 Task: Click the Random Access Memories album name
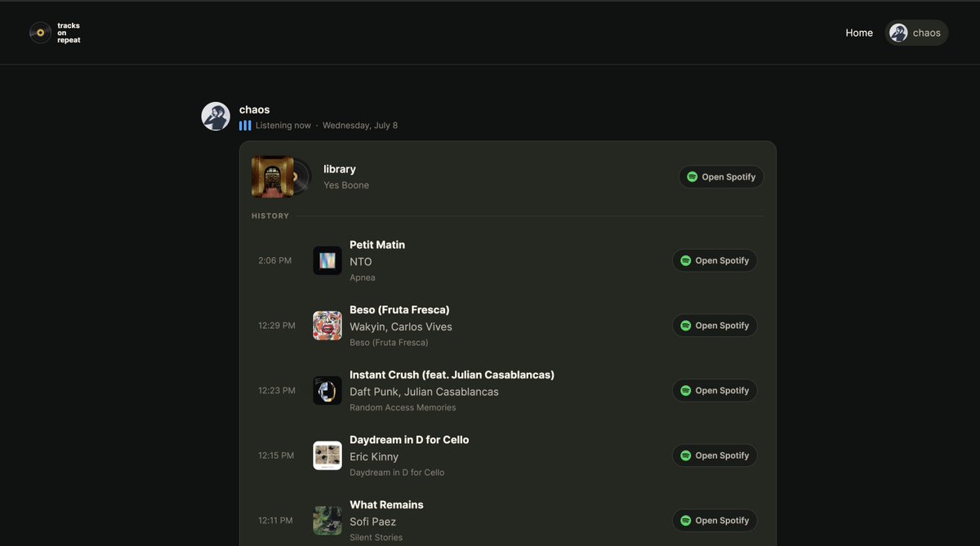pyautogui.click(x=403, y=407)
